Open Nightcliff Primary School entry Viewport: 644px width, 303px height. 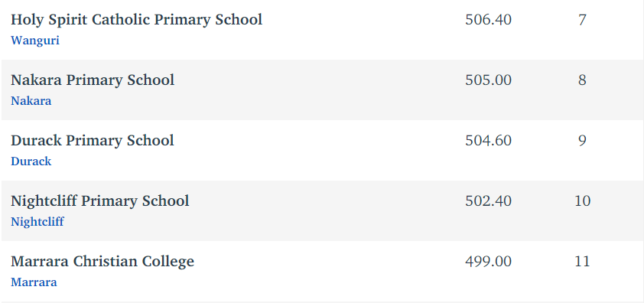click(x=99, y=201)
